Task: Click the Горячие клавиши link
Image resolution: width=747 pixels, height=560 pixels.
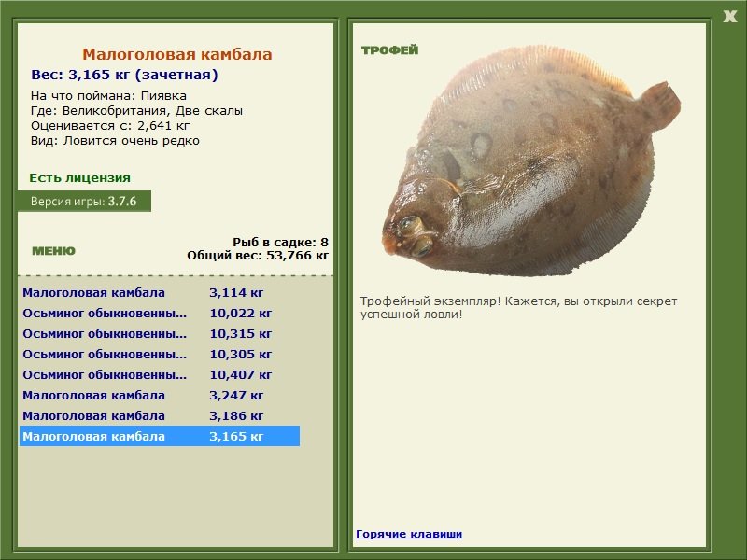Action: 409,534
